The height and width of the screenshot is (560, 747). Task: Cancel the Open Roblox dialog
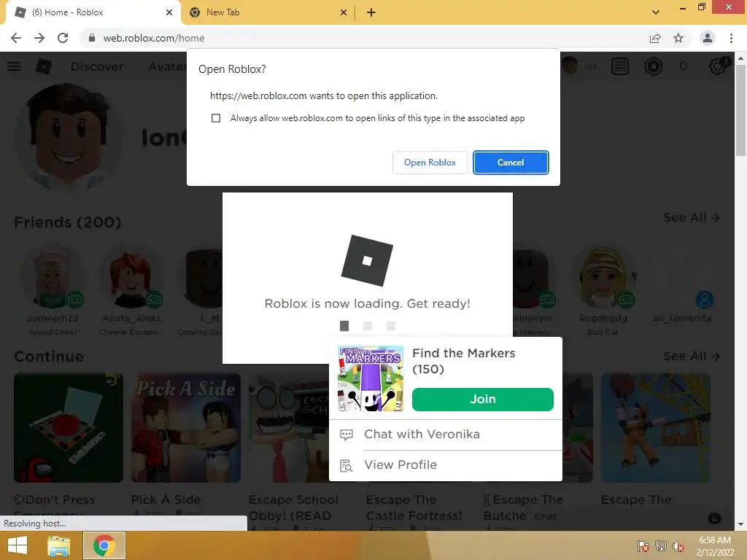click(x=511, y=163)
